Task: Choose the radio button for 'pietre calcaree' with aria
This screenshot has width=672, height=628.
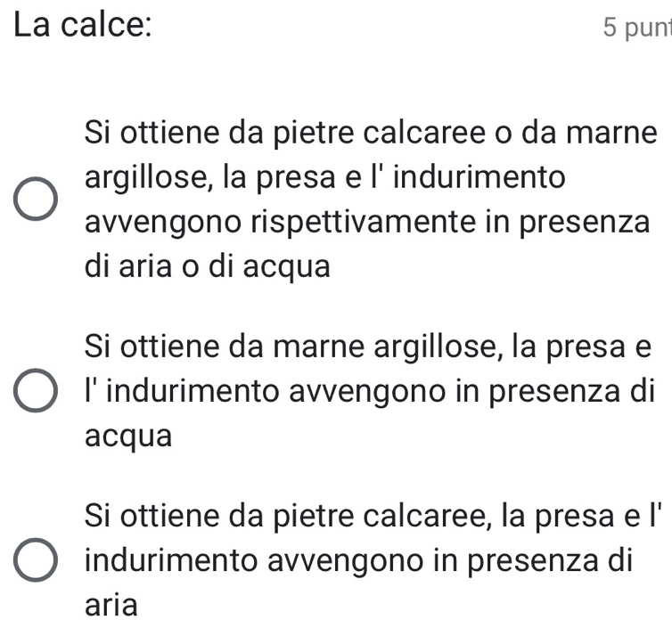Action: click(36, 560)
